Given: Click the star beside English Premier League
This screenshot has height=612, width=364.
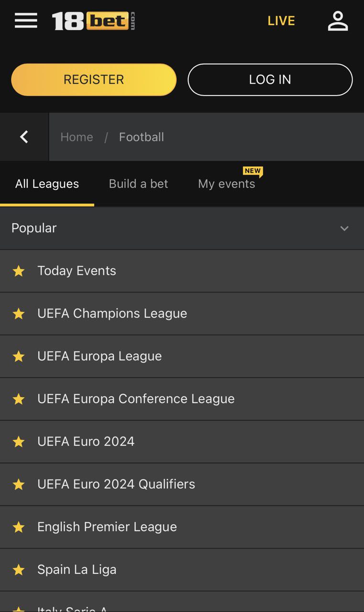Looking at the screenshot, I should point(19,527).
